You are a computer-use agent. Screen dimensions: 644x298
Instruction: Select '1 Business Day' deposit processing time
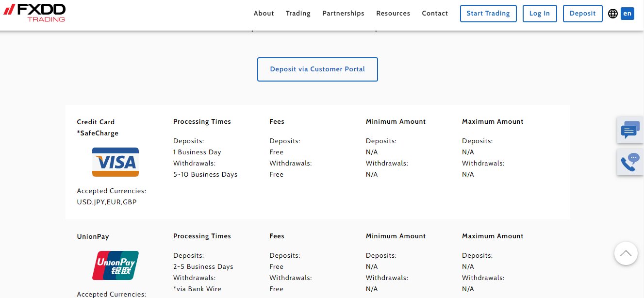(x=197, y=152)
